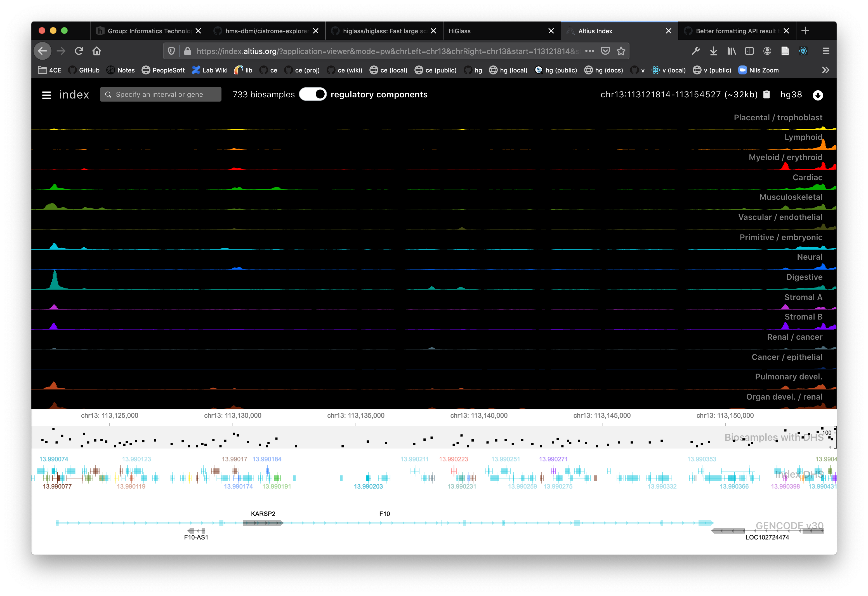Click the interval or gene search field
Viewport: 868px width, 596px height.
pos(161,94)
